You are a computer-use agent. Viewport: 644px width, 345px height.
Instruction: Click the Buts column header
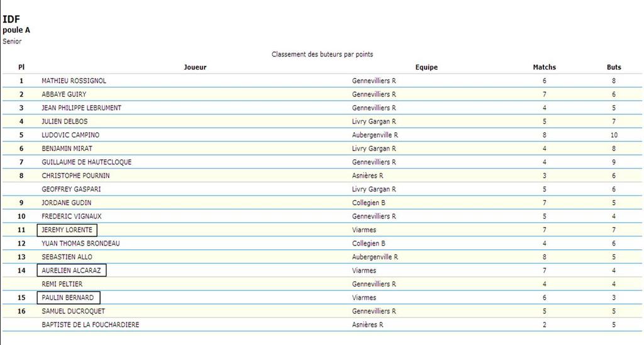tap(614, 67)
